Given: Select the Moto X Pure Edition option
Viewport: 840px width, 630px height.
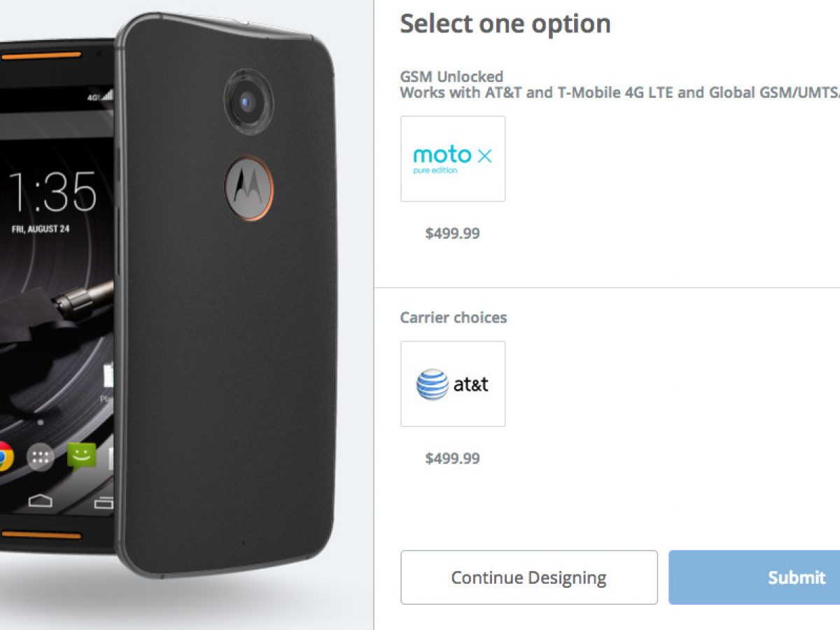Looking at the screenshot, I should [453, 159].
